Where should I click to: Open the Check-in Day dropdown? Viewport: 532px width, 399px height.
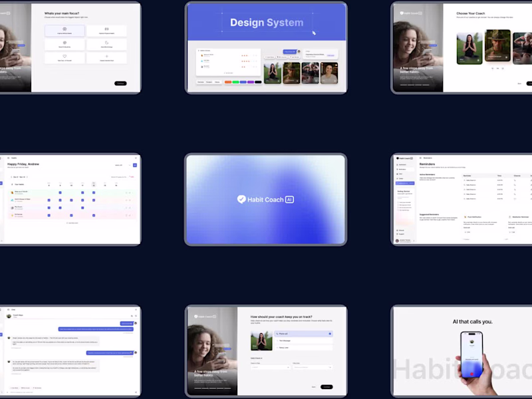[x=271, y=367]
